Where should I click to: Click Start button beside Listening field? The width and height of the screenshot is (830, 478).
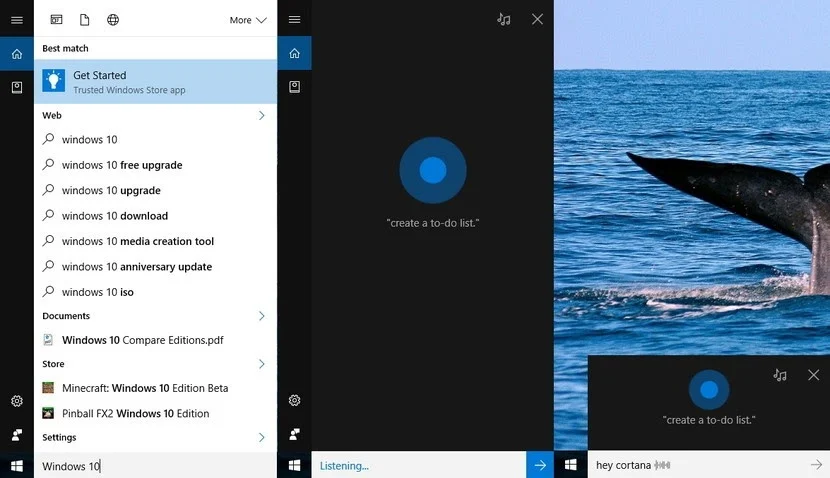294,465
